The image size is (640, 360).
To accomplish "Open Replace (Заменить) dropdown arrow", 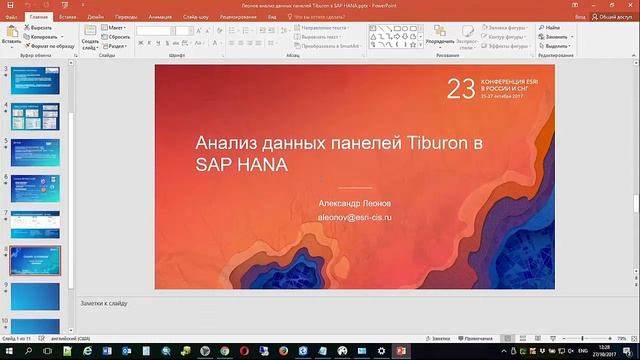I will coord(572,37).
